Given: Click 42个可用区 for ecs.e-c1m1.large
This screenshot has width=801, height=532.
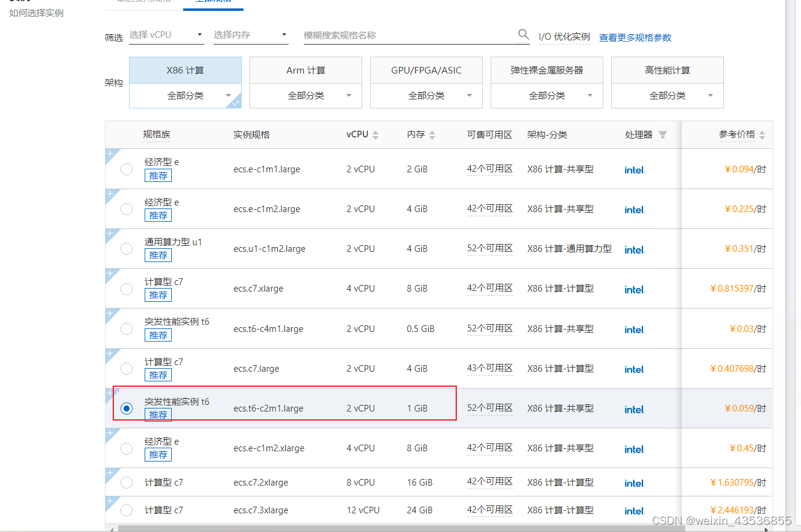Looking at the screenshot, I should 489,169.
